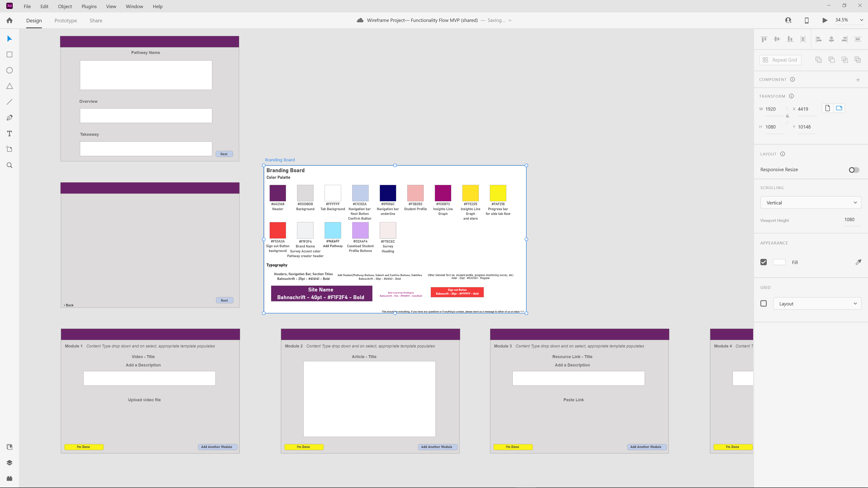The image size is (868, 488).
Task: Click the #6A2368 Header color swatch
Action: point(278,193)
